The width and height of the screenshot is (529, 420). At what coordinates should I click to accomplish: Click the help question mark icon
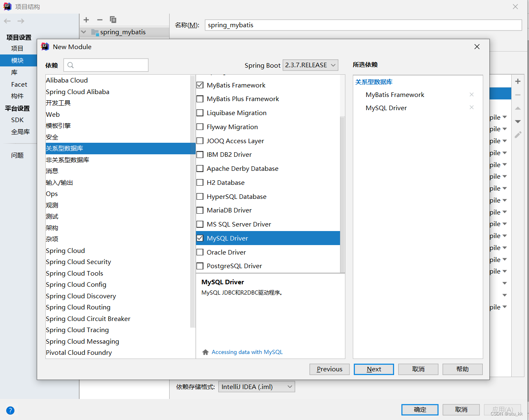[x=10, y=411]
